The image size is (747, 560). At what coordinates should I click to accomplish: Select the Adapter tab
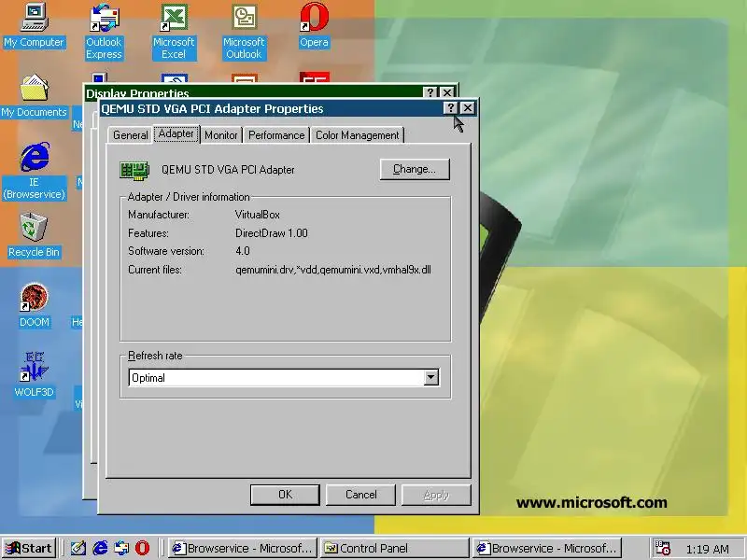(176, 133)
